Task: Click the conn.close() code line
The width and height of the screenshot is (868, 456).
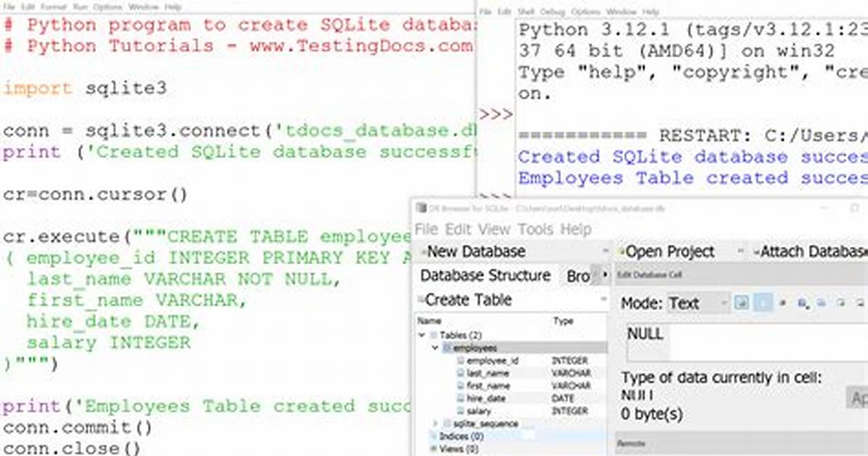Action: [x=71, y=448]
